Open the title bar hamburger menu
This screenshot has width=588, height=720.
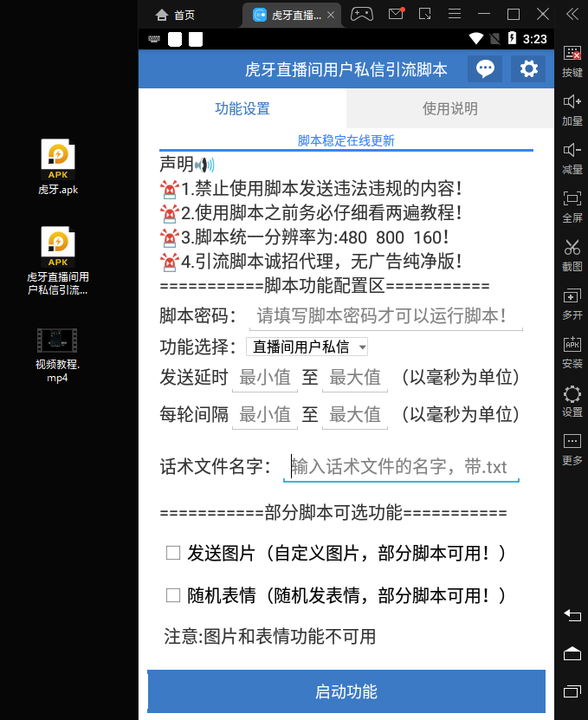(455, 14)
